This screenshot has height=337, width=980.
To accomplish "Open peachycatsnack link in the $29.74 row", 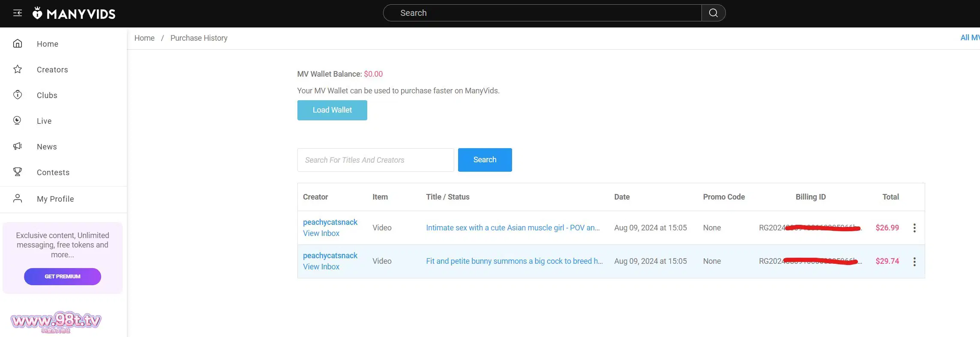I will [330, 256].
